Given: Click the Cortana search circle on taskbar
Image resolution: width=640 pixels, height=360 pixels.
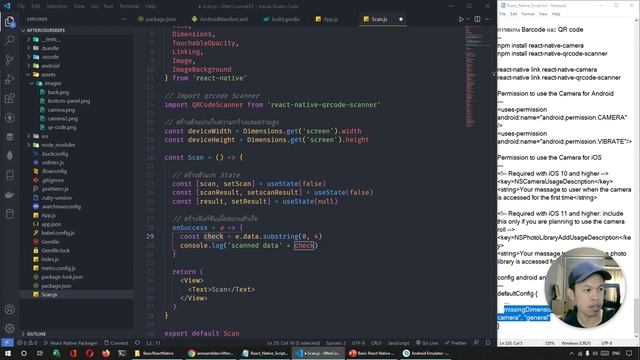Looking at the screenshot, I should tap(24, 353).
